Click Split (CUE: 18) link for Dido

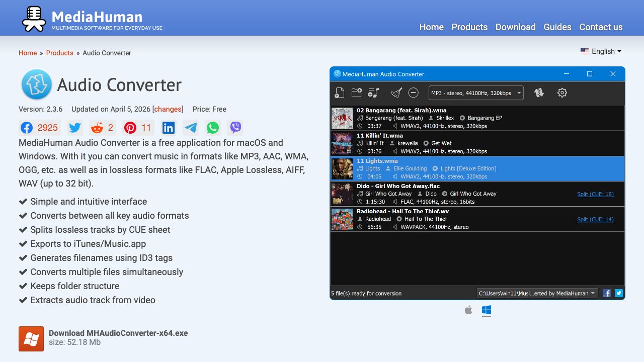click(595, 194)
